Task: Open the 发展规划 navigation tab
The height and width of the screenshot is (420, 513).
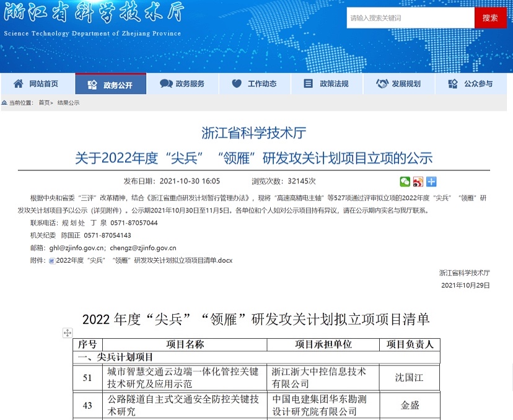Action: pos(399,84)
